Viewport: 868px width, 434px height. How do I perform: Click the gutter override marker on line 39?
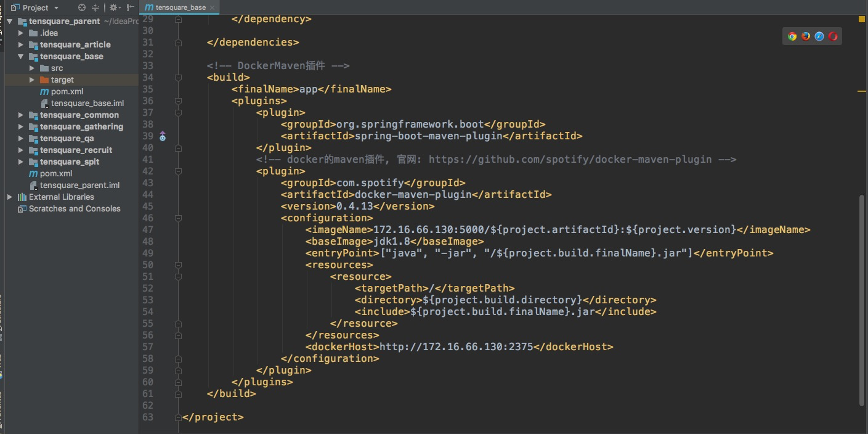163,136
